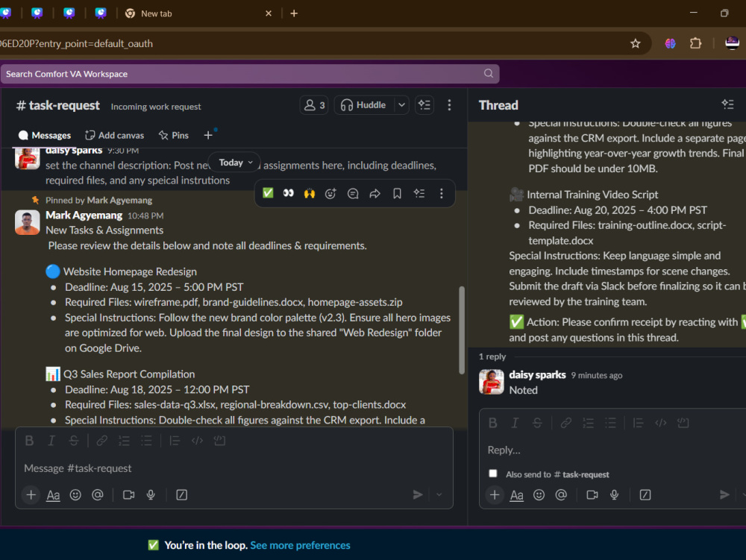Toggle italic in thread reply composer
The width and height of the screenshot is (746, 560).
coord(515,423)
